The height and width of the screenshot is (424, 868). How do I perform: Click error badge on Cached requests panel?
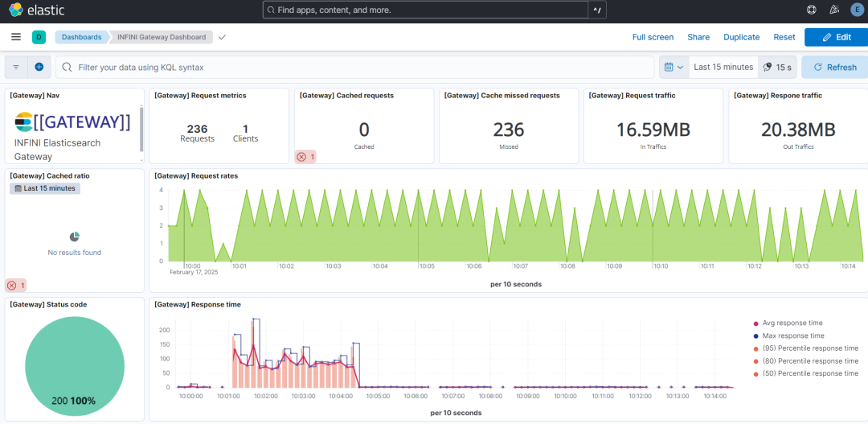[305, 157]
